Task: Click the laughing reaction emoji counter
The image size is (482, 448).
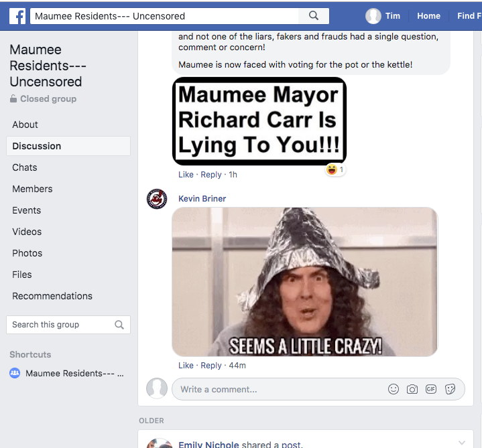Action: (335, 170)
